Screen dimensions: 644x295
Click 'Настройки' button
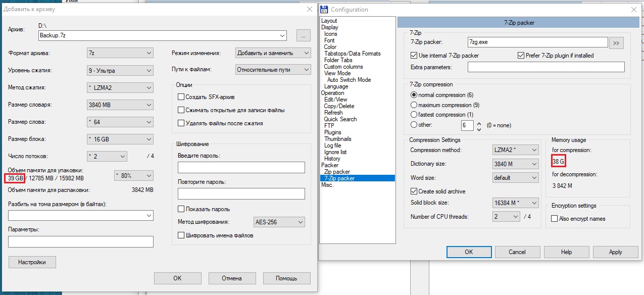[32, 262]
